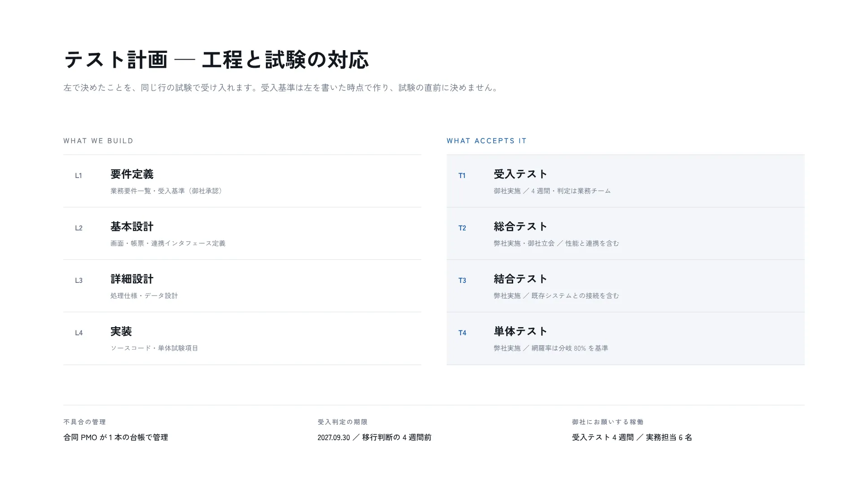Select the T2 label
The image size is (868, 488).
pos(462,228)
